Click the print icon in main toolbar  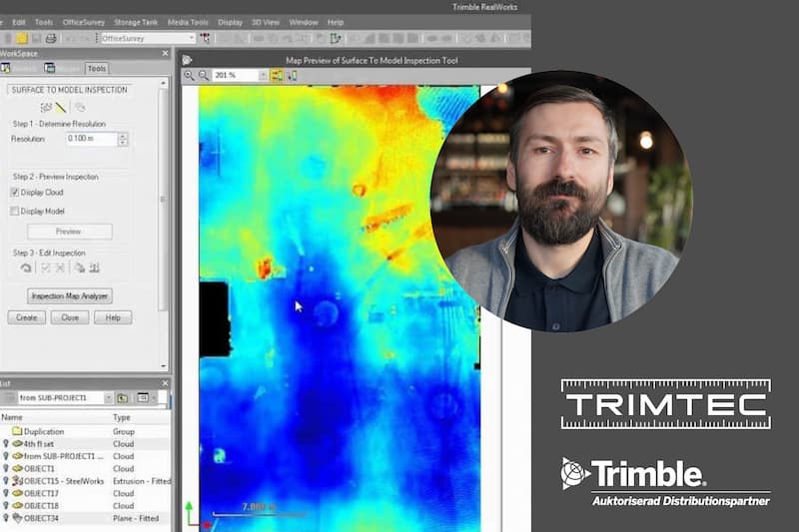[x=51, y=38]
